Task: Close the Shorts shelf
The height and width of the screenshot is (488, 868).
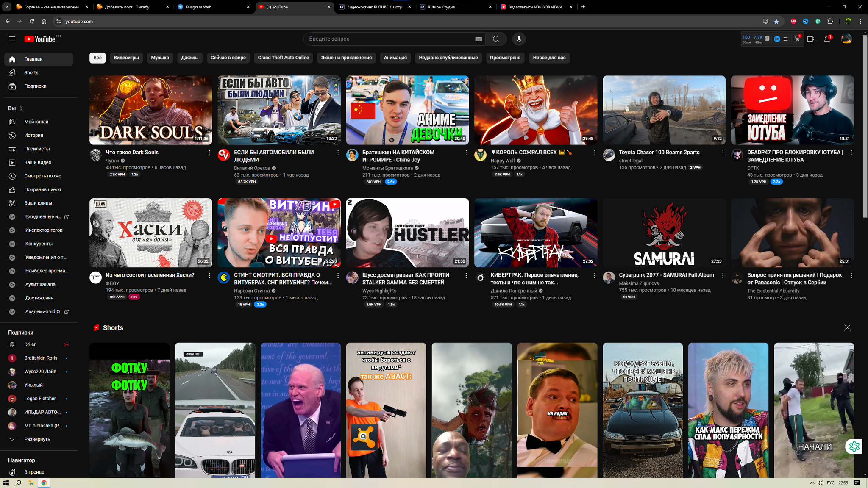Action: [x=847, y=328]
